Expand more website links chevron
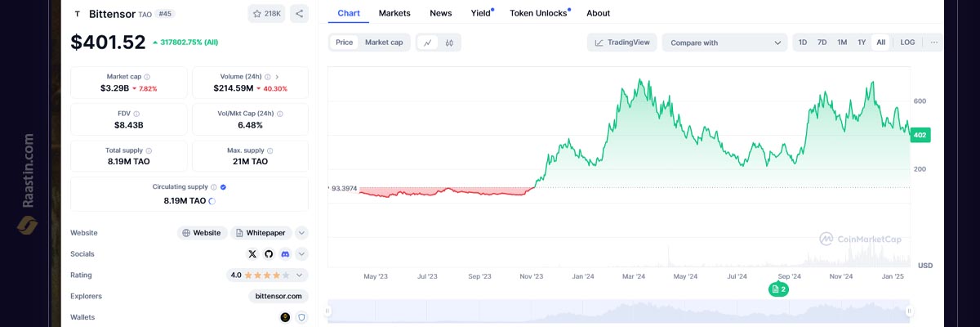Viewport: 980px width, 327px height. coord(301,233)
